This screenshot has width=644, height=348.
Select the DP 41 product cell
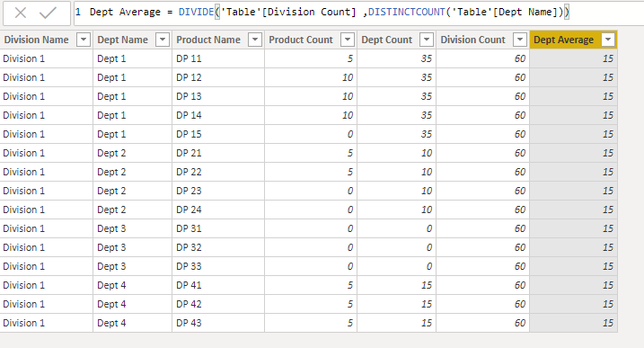[218, 285]
